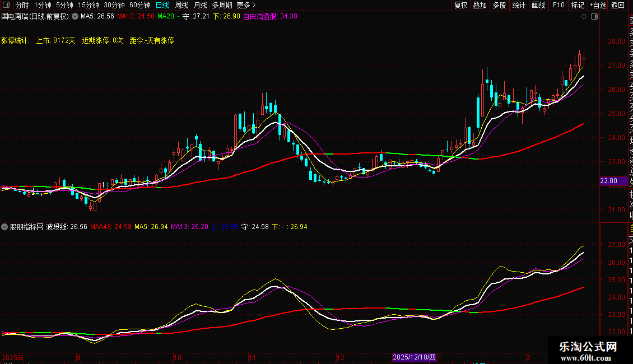Click the 复权 adjustment button
Screen dimensions: 633x364
pyautogui.click(x=460, y=5)
